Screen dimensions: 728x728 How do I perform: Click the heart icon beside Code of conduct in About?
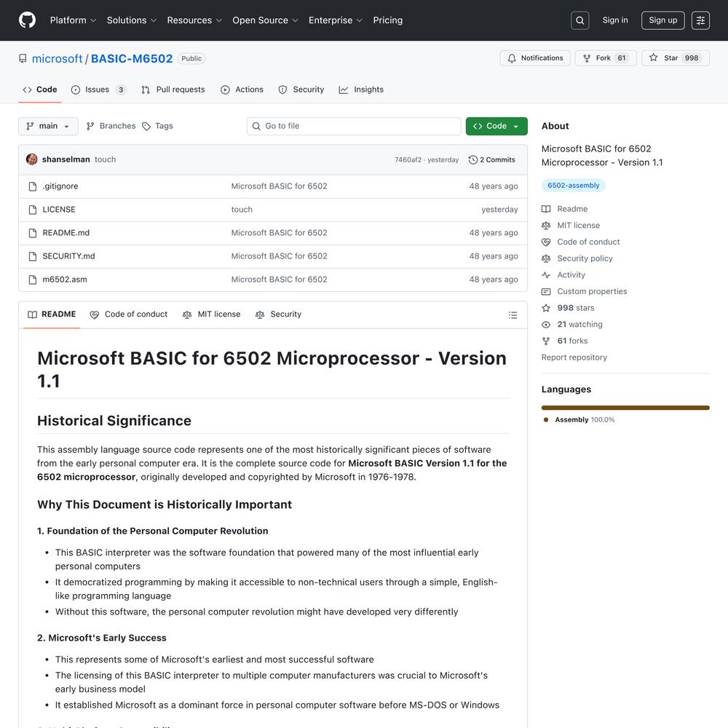[546, 242]
